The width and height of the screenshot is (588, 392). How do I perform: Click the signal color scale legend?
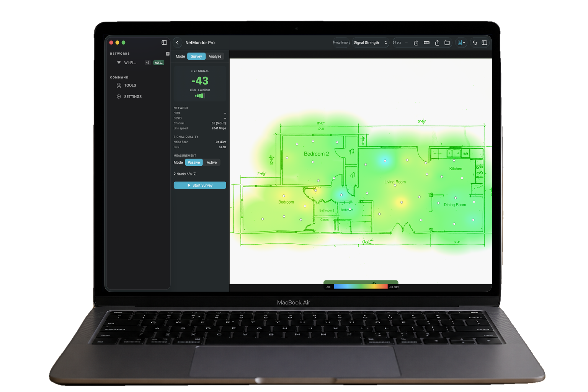(361, 286)
